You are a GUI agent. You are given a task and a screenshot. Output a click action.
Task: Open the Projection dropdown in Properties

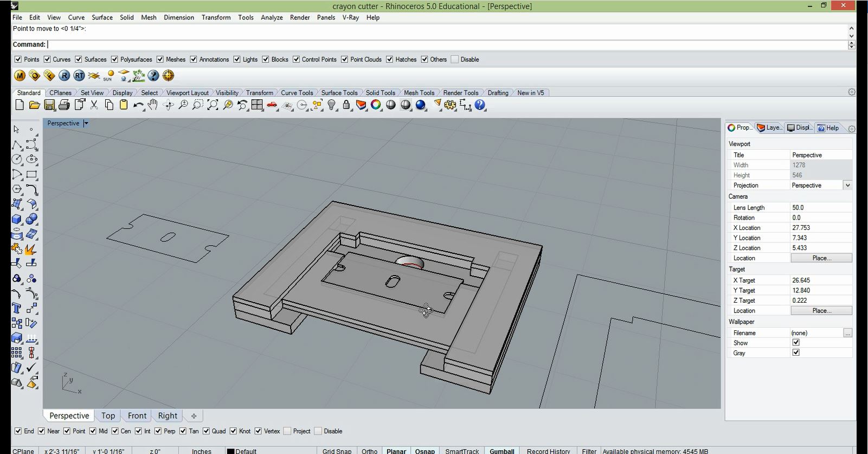(847, 186)
